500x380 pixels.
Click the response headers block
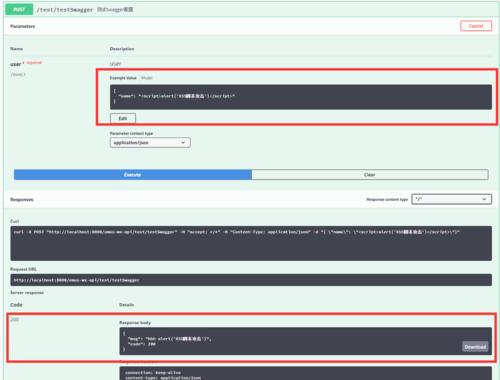coord(306,373)
